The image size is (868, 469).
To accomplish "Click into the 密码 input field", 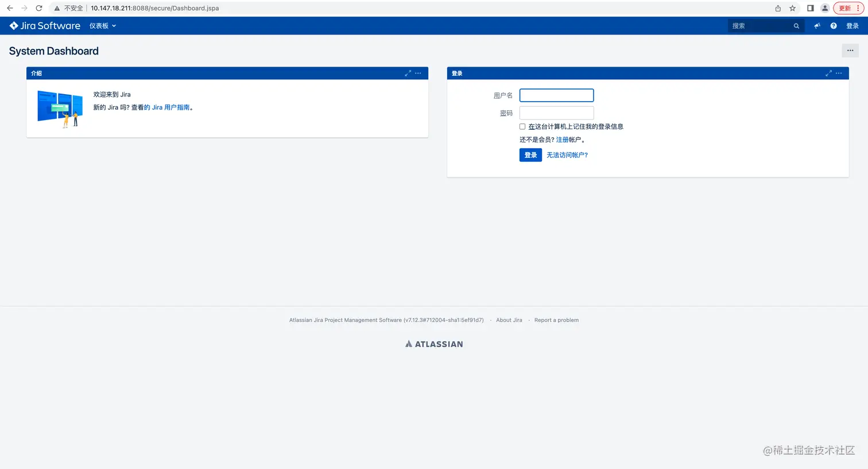I will click(556, 113).
